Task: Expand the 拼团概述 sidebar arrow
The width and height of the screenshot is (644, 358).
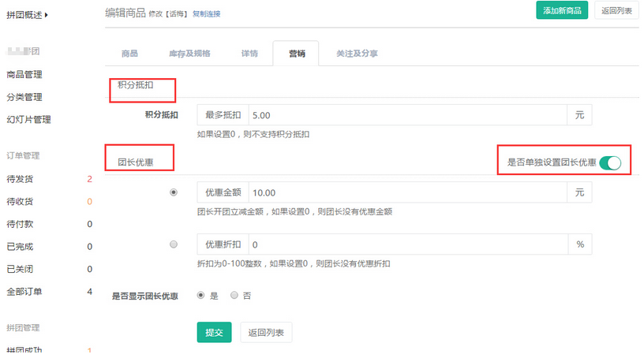Action: (x=47, y=14)
